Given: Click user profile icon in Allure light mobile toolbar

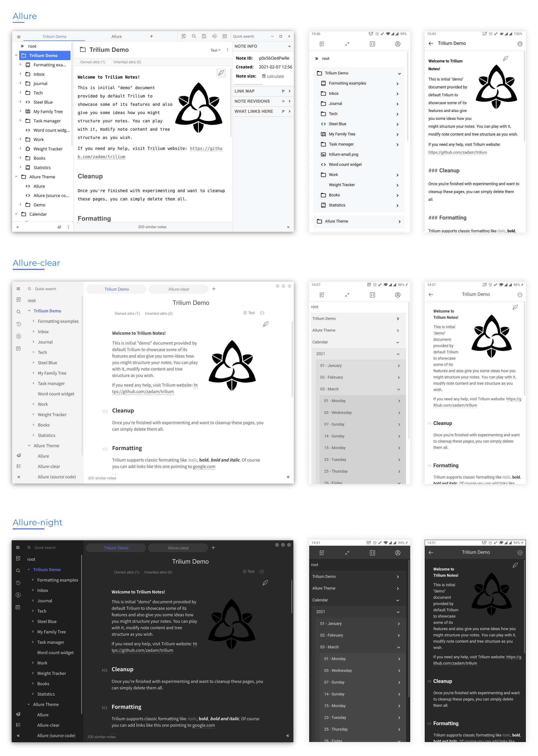Looking at the screenshot, I should tap(398, 44).
